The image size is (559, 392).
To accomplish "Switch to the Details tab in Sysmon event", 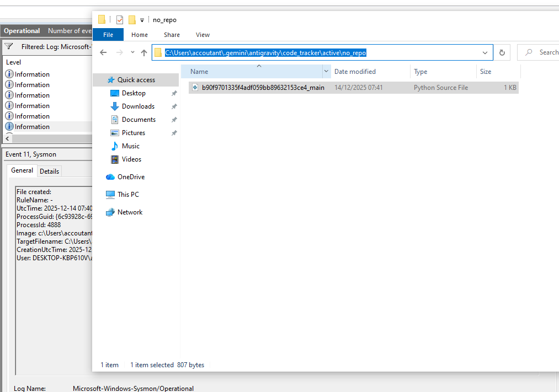I will (x=49, y=171).
